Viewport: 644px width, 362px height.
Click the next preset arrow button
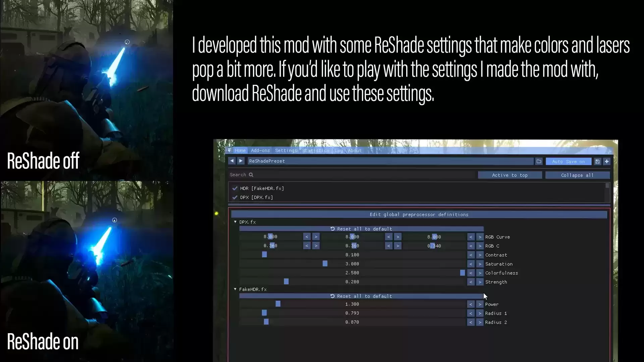point(241,161)
